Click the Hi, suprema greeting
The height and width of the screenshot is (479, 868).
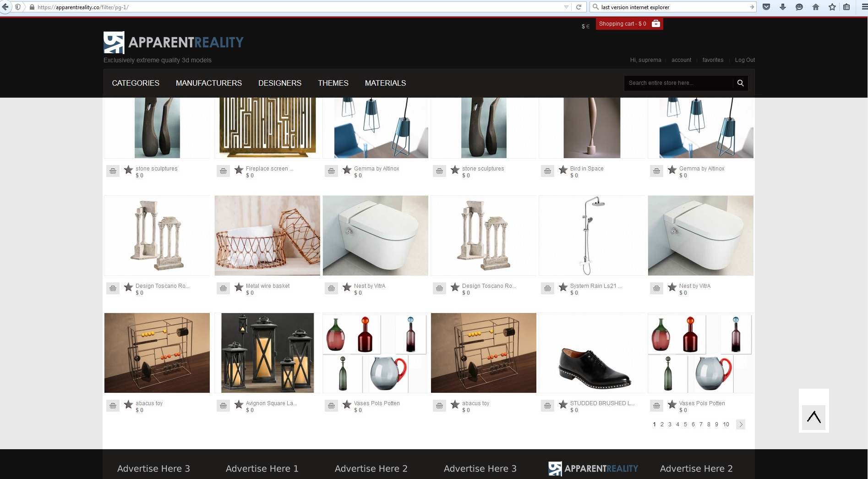point(645,60)
